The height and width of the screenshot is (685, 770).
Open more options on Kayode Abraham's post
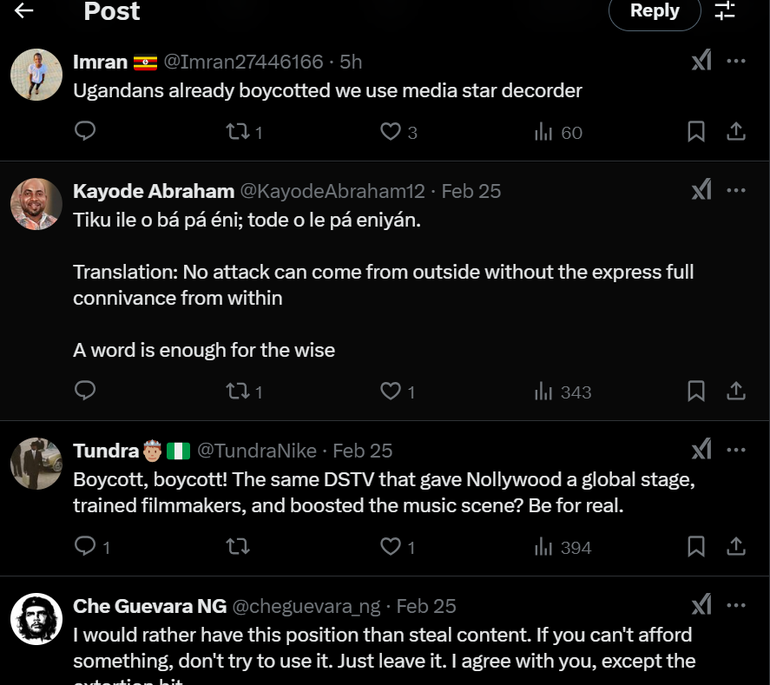[x=736, y=190]
